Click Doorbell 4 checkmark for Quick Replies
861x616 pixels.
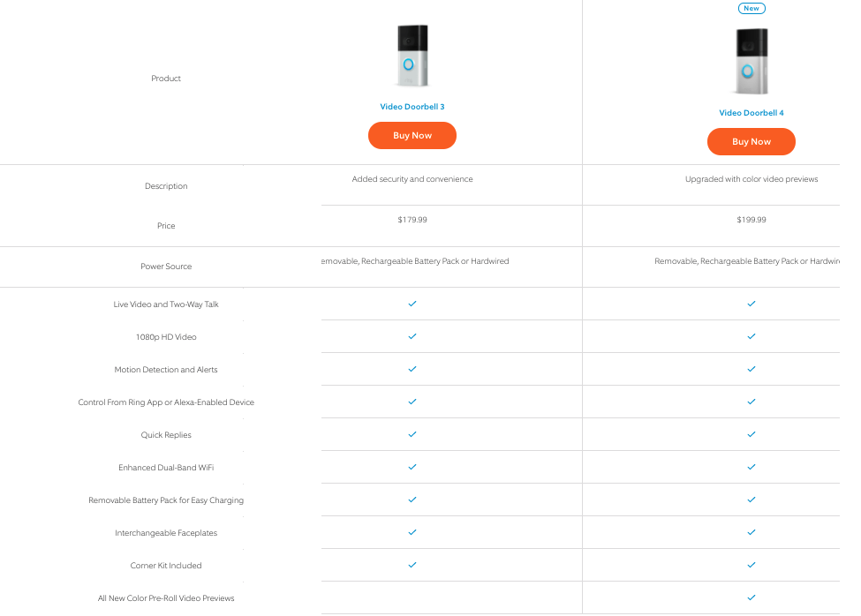tap(751, 434)
